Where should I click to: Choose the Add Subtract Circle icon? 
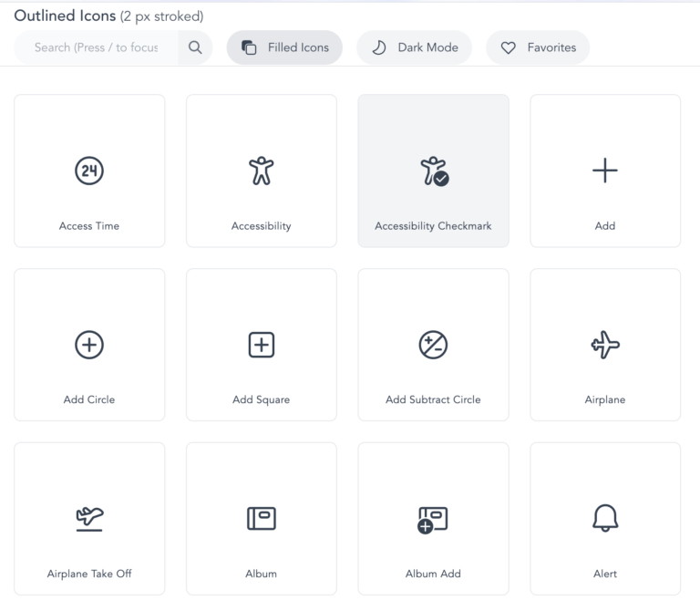click(x=433, y=344)
